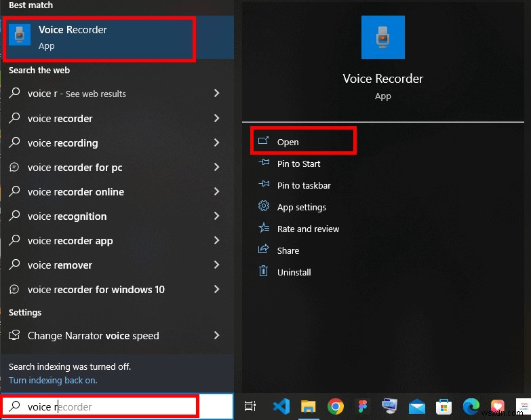Screen dimensions: 531x420
Task: Click the Share arrow icon
Action: point(264,249)
